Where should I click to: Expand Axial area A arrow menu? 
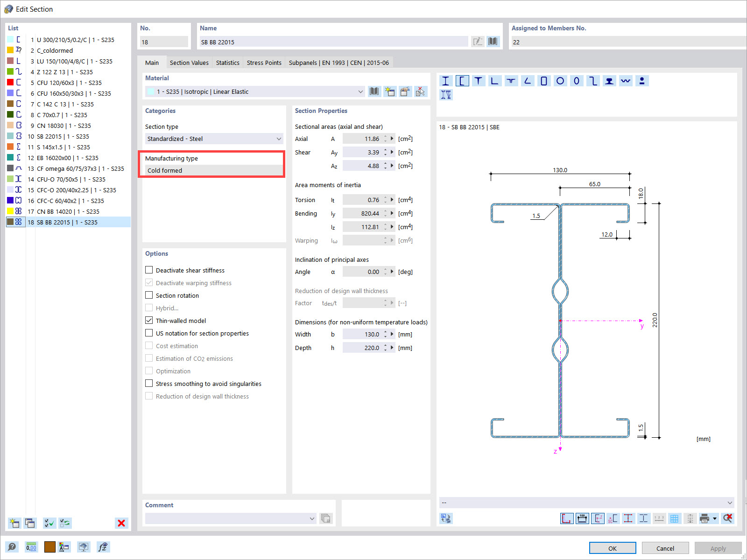pyautogui.click(x=392, y=139)
